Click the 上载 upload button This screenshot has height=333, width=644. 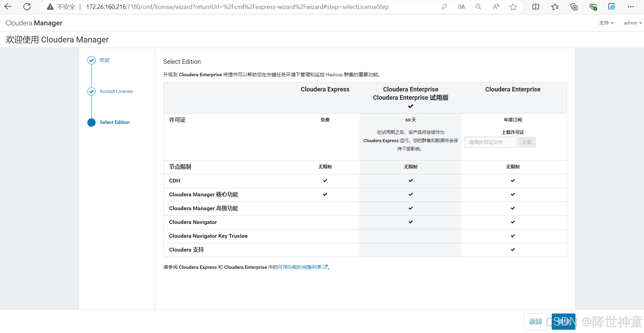527,142
